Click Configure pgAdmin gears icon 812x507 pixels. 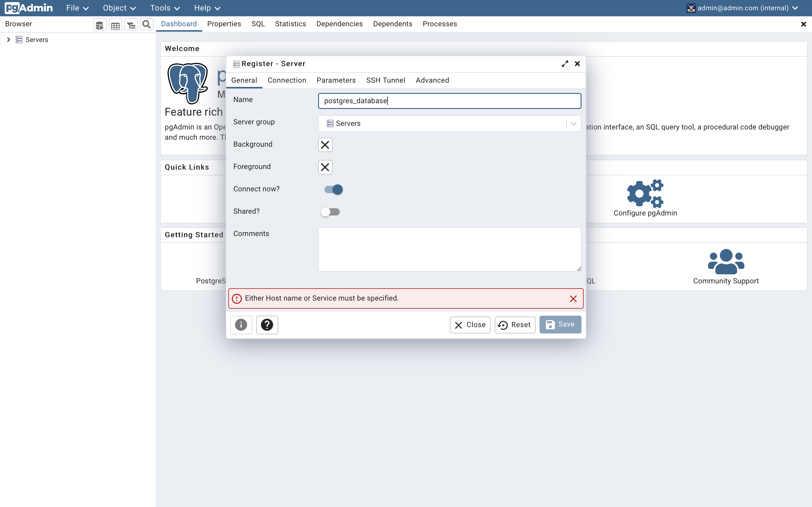tap(645, 193)
